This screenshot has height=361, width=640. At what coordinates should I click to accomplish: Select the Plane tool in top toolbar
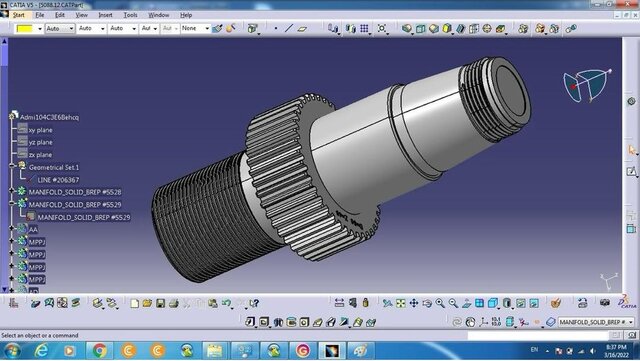click(x=302, y=29)
